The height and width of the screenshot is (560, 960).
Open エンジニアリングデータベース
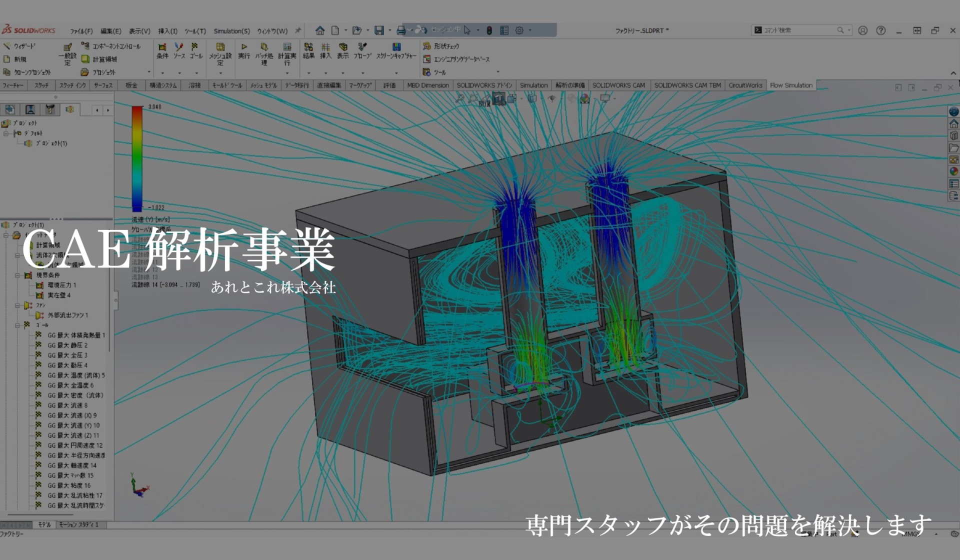point(456,59)
